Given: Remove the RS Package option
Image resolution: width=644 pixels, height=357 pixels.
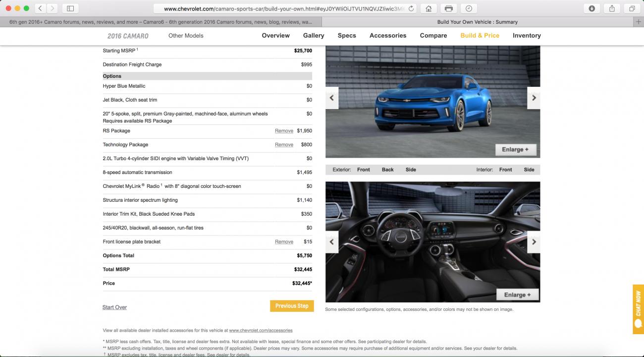Looking at the screenshot, I should click(284, 131).
